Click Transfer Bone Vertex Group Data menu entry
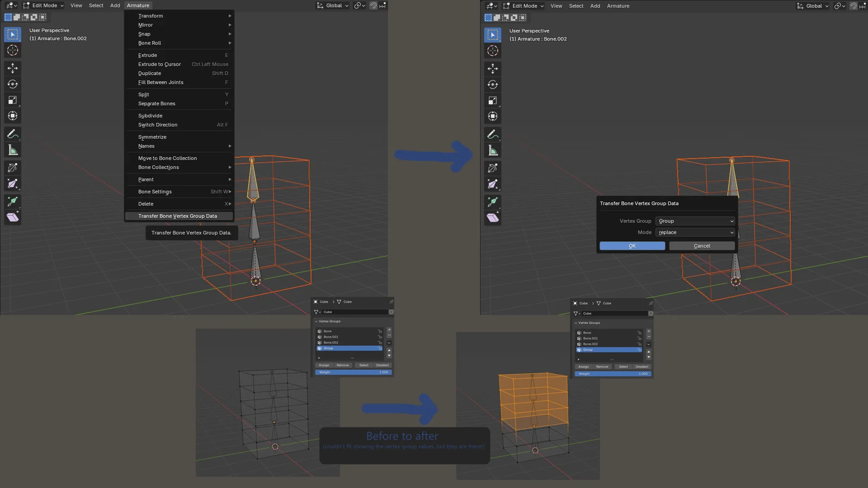This screenshot has width=868, height=488. click(x=177, y=216)
